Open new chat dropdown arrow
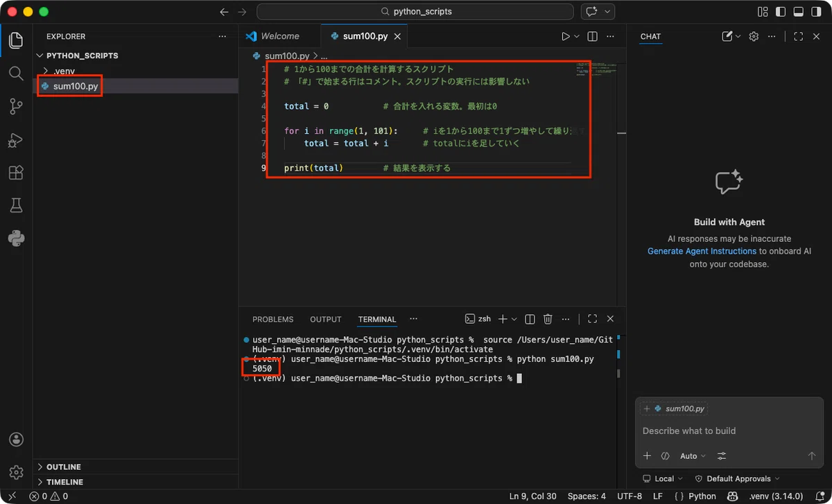Image resolution: width=832 pixels, height=504 pixels. 738,36
